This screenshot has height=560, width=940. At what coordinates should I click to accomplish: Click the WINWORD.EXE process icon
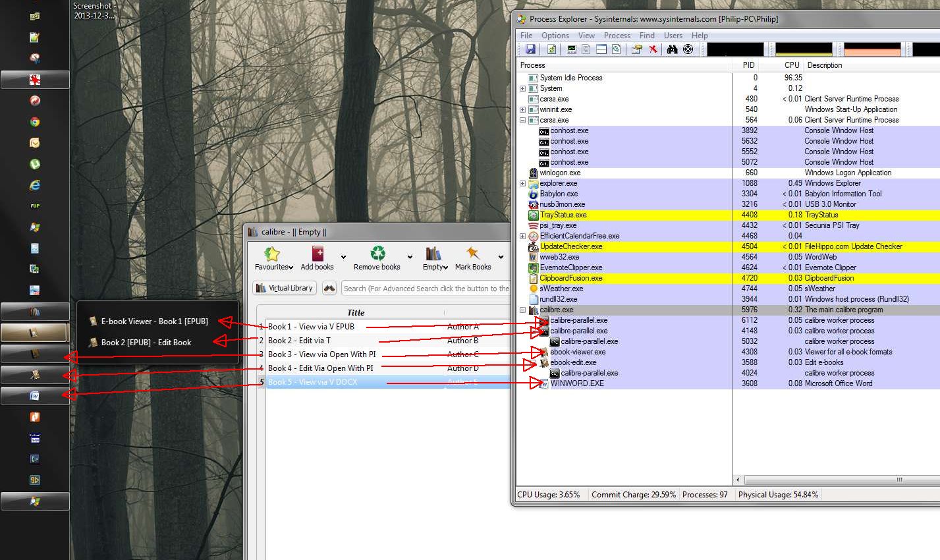[x=544, y=383]
